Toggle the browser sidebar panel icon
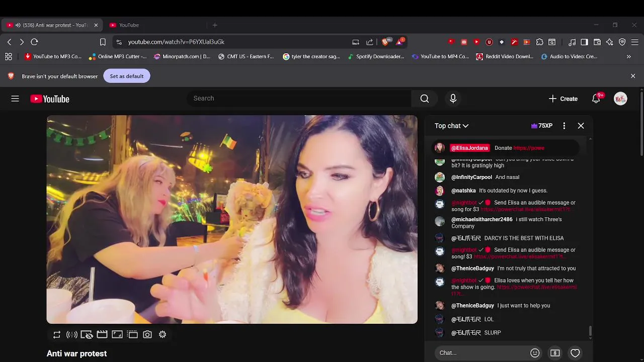The height and width of the screenshot is (362, 644). [584, 42]
